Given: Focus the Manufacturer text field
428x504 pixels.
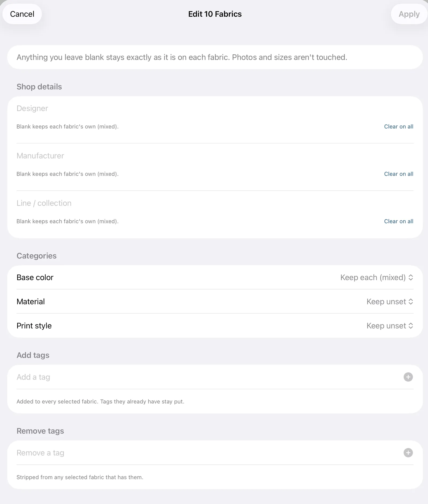Looking at the screenshot, I should pos(215,156).
